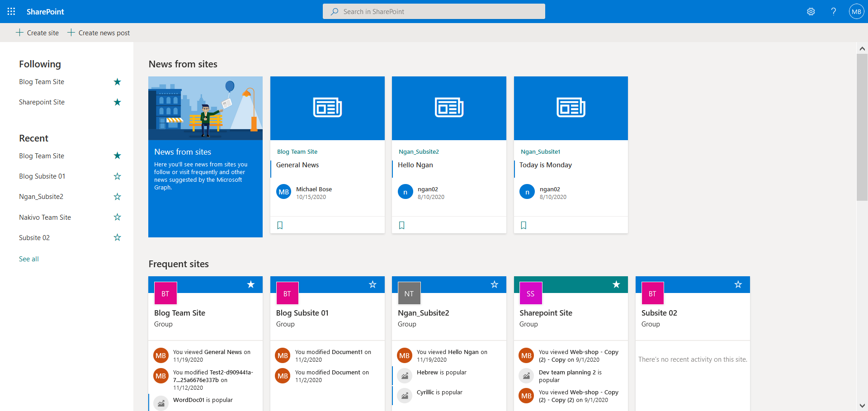
Task: Open the General News post thumbnail
Action: click(x=327, y=108)
